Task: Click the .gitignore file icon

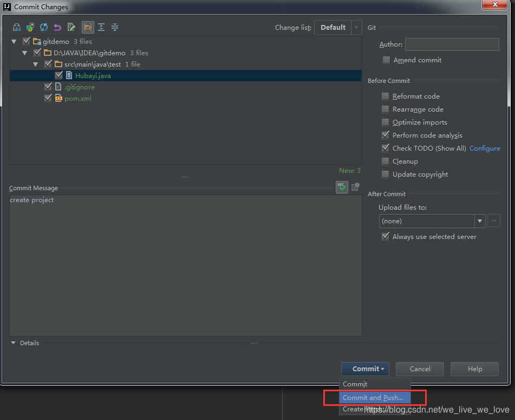Action: coord(58,87)
